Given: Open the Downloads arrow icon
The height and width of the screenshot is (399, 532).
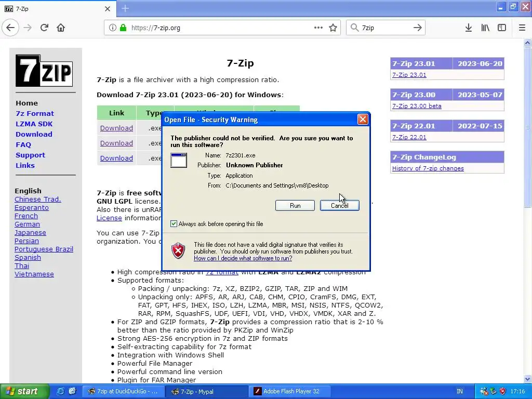Looking at the screenshot, I should 469,28.
